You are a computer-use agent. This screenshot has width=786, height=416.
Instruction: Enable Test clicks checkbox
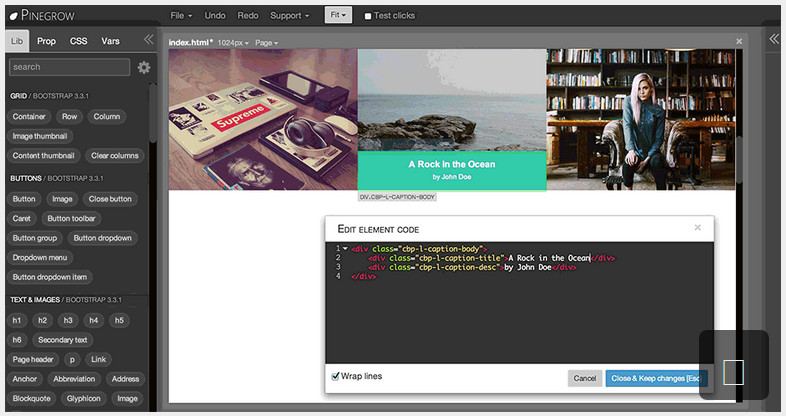pyautogui.click(x=368, y=16)
